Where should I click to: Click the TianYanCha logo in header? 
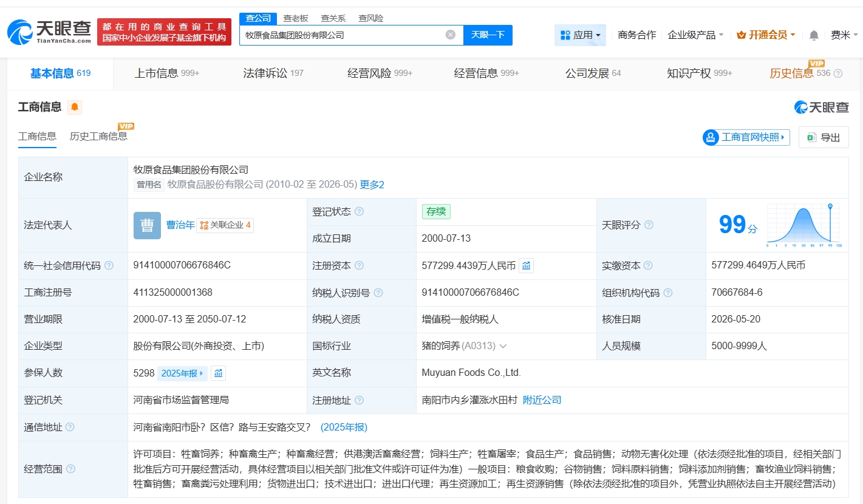click(x=49, y=32)
